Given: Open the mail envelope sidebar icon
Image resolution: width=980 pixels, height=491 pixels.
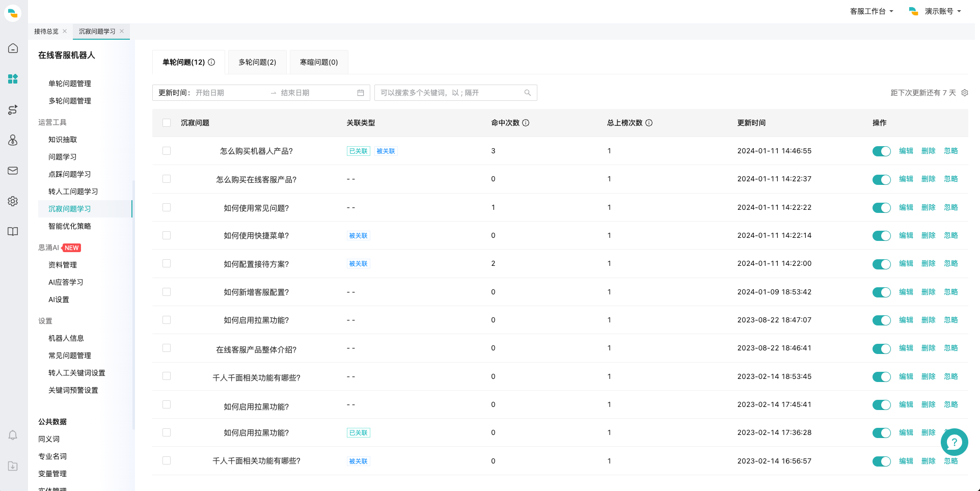Looking at the screenshot, I should coord(13,171).
